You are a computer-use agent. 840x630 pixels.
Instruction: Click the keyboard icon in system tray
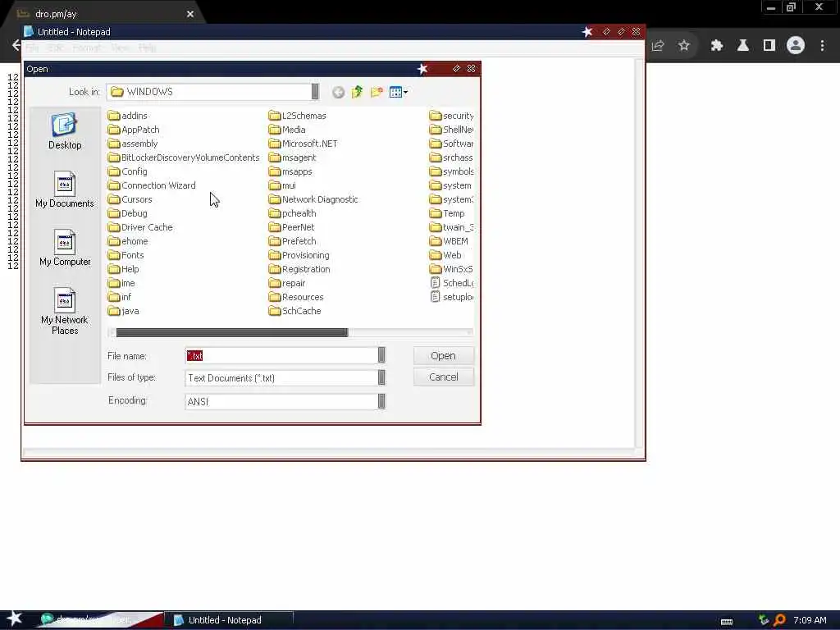coord(727,622)
